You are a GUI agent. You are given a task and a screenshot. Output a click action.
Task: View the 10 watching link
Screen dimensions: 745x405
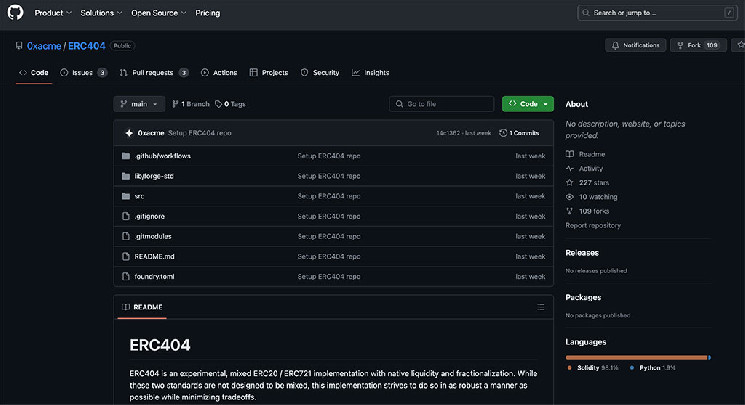[592, 197]
